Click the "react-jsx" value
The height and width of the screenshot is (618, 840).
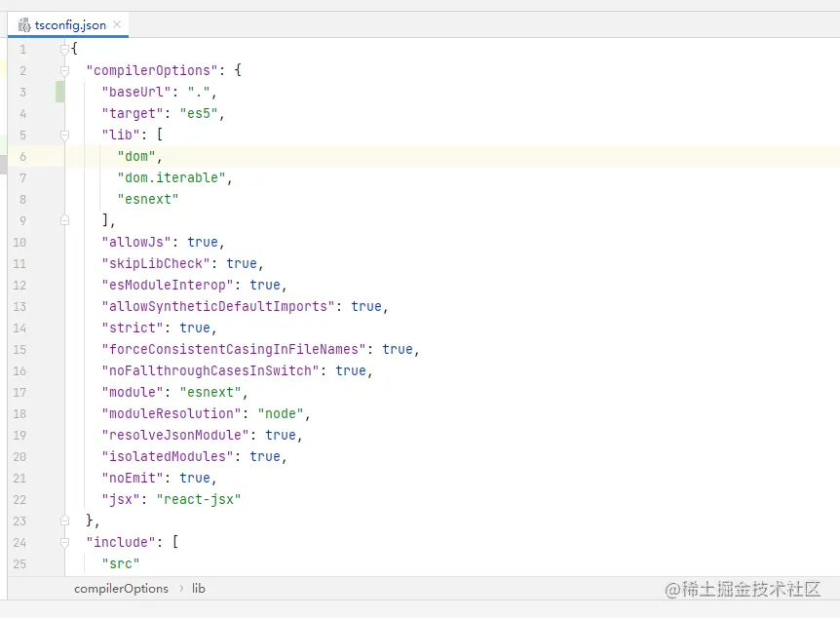pos(199,499)
